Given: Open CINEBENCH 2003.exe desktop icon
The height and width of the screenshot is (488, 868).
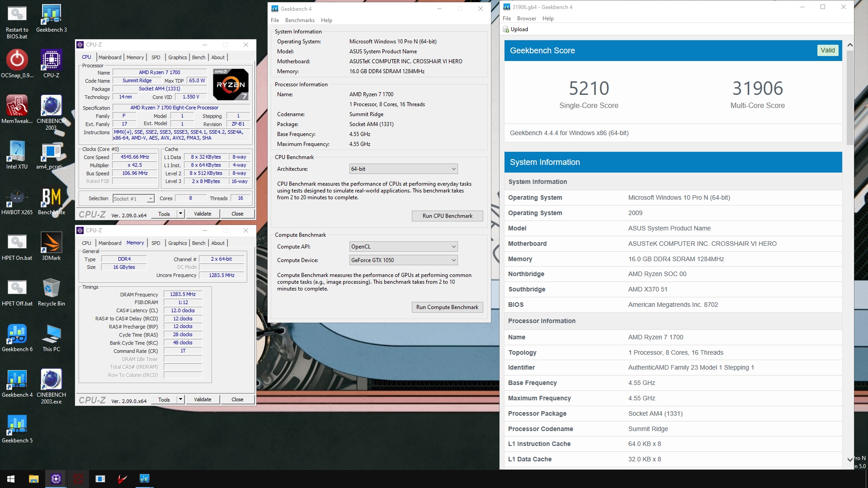Looking at the screenshot, I should point(51,386).
